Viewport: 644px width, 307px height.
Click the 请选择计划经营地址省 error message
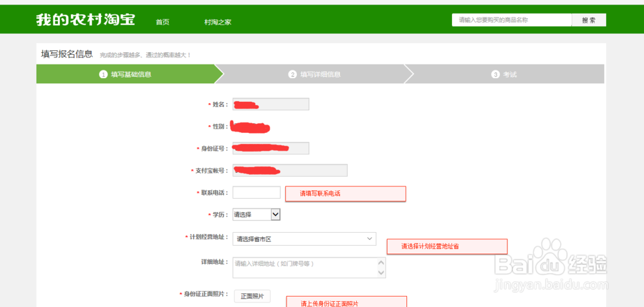click(x=447, y=246)
